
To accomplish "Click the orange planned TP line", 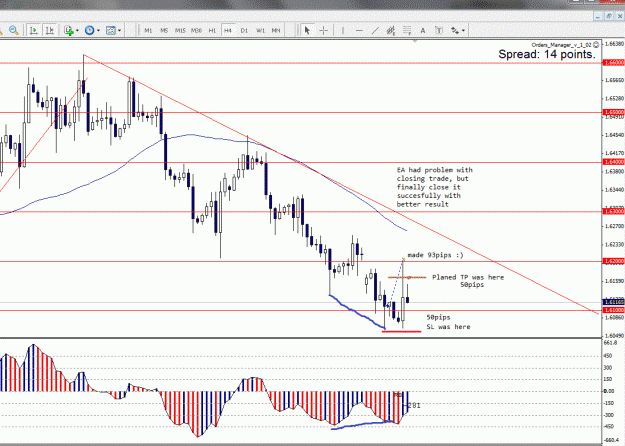I will tap(407, 277).
